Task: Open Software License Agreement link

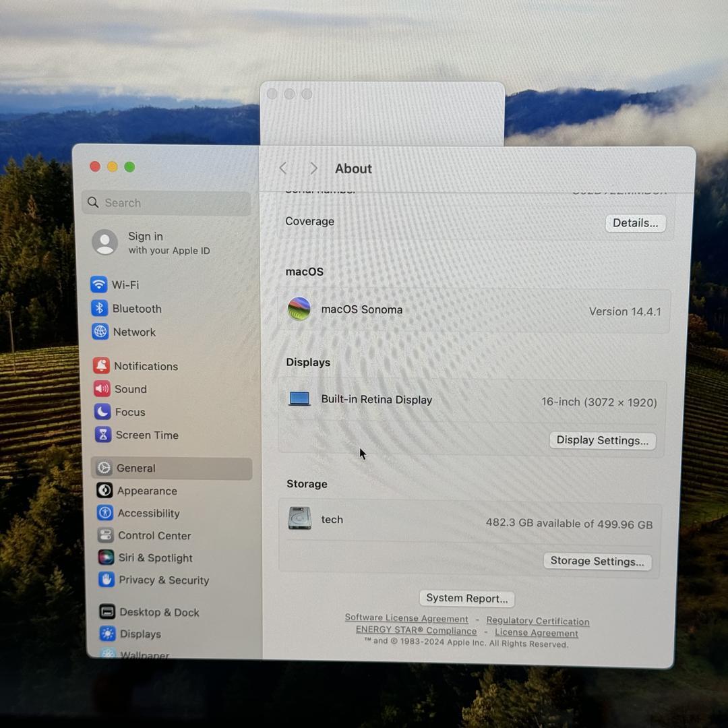Action: pos(406,618)
